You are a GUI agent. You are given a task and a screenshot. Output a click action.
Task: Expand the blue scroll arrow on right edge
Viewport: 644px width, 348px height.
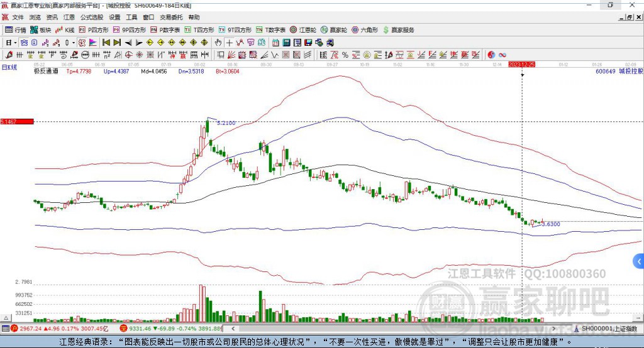[639, 261]
